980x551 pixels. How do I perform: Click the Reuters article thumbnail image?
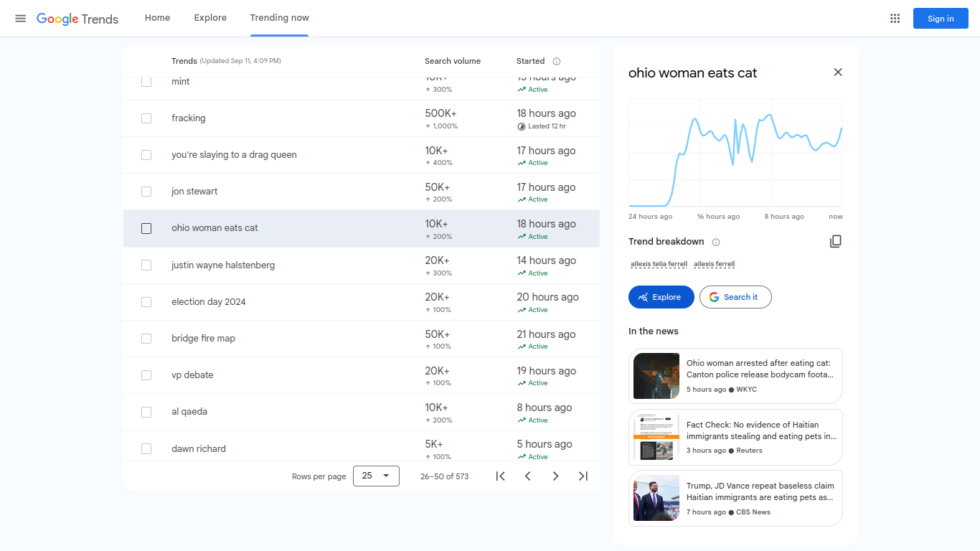click(656, 438)
